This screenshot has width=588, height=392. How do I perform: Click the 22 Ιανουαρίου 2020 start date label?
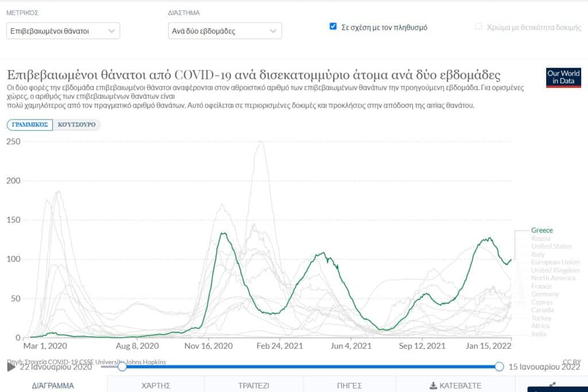(x=56, y=367)
